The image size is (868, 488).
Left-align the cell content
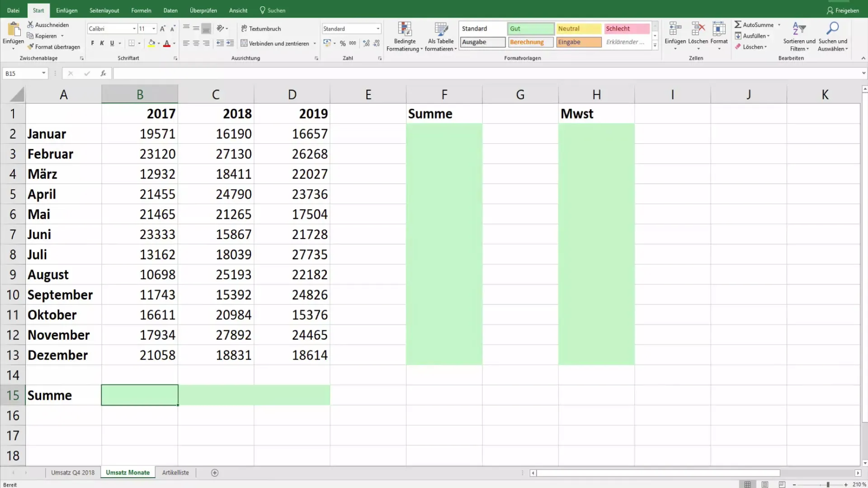186,43
